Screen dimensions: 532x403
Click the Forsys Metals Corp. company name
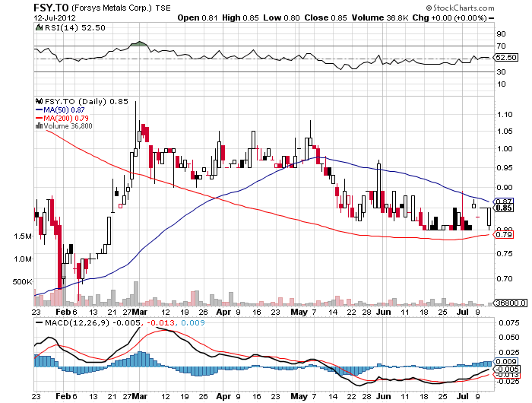coord(112,8)
